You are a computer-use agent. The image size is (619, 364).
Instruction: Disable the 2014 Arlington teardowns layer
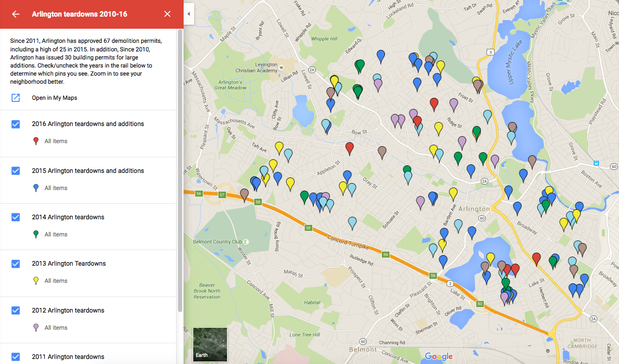(x=16, y=217)
